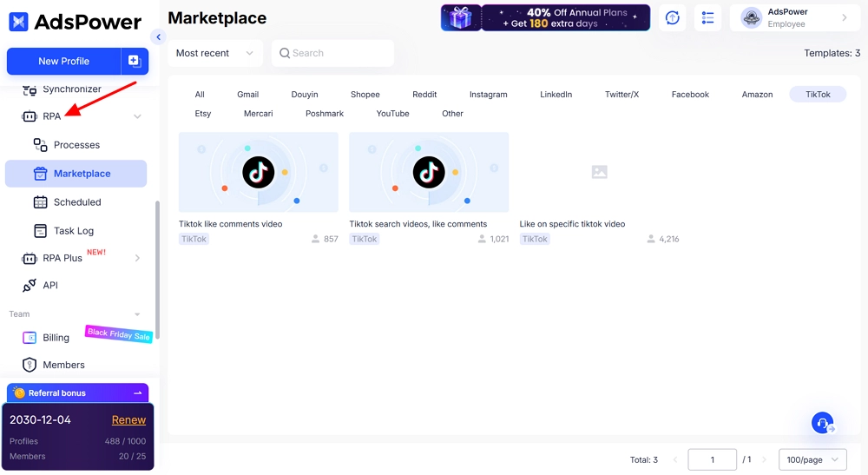Screen dimensions: 868x475
Task: Click TikTok tag under Tiktok like comments video
Action: click(194, 239)
